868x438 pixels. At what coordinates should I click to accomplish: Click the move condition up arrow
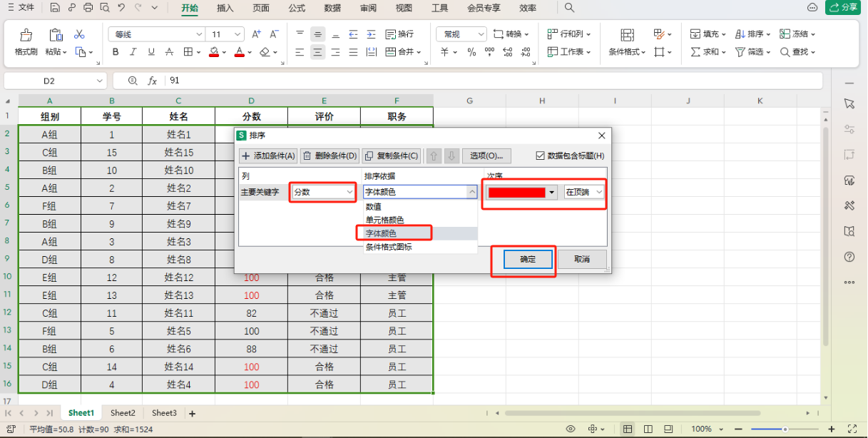click(433, 156)
